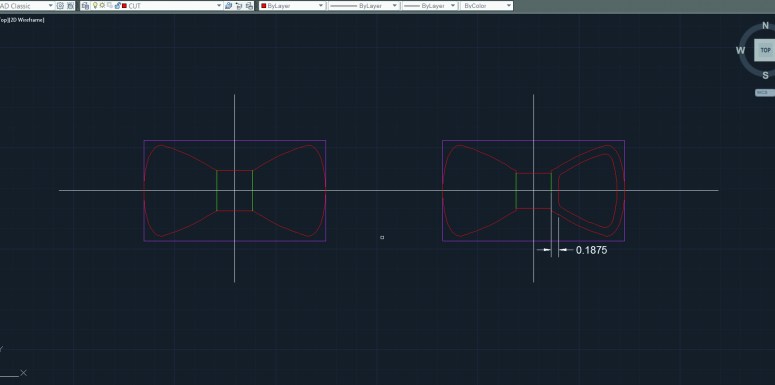Viewport: 775px width, 385px height.
Task: Click the Layer States Manager icon
Action: point(249,5)
